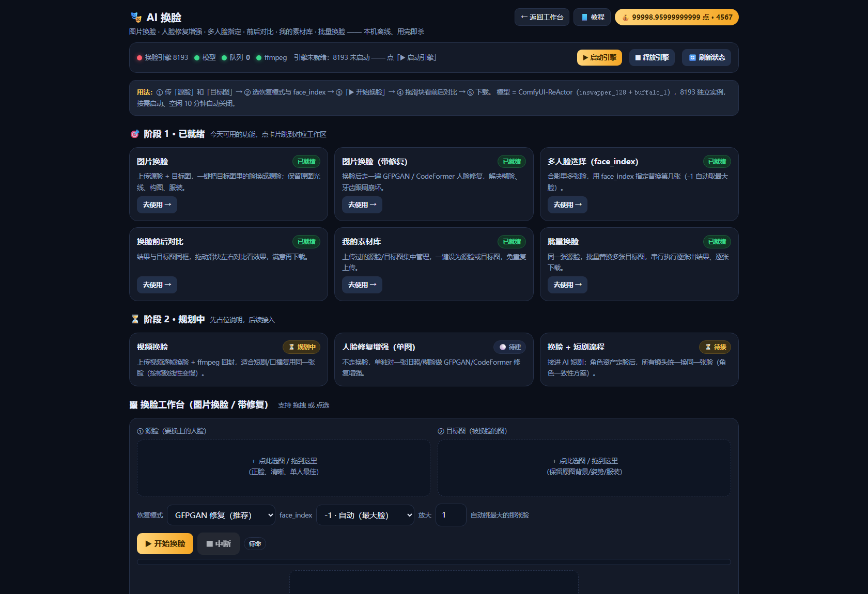
Task: Click the 待建 dot badge on 人脸修复增强
Action: coord(509,347)
